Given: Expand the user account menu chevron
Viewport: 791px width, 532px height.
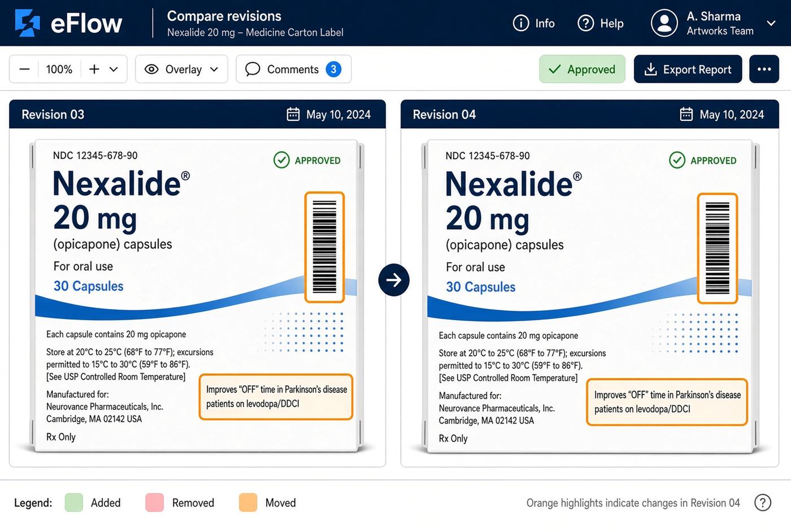Looking at the screenshot, I should click(771, 23).
